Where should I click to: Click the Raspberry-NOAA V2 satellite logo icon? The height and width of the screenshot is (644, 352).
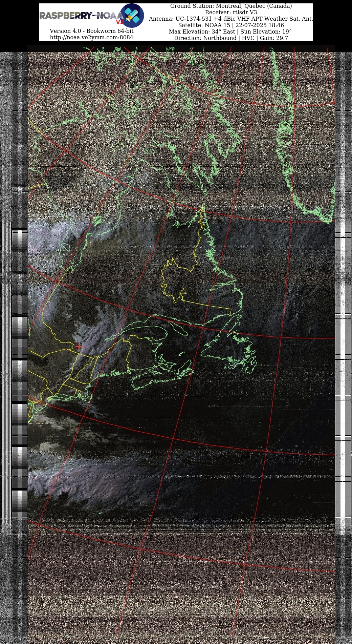pos(132,16)
